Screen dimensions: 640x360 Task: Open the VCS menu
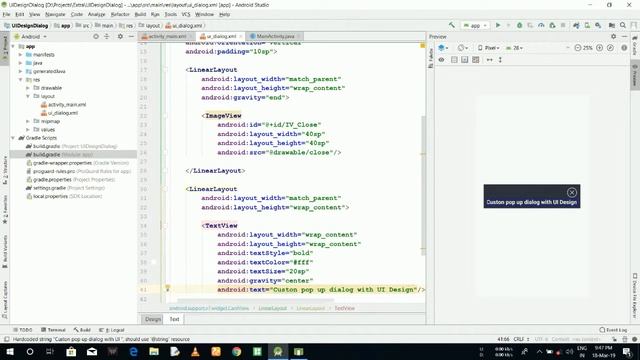pos(186,14)
